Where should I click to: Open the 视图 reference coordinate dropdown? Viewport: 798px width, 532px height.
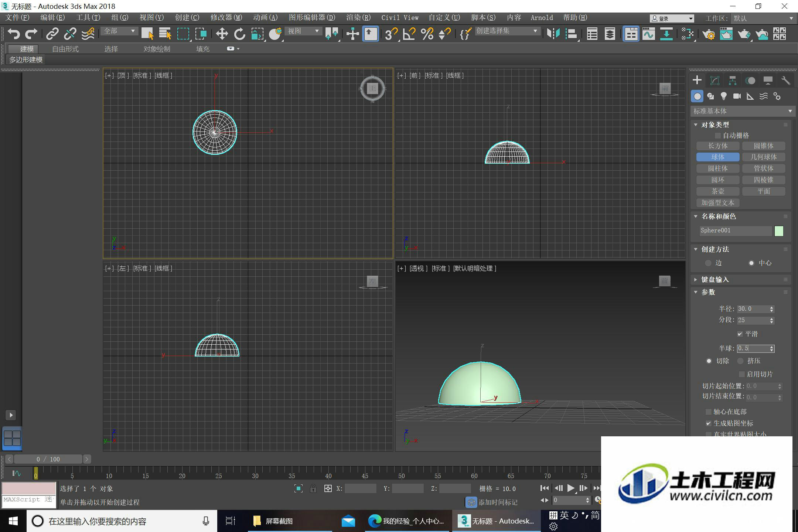(303, 31)
